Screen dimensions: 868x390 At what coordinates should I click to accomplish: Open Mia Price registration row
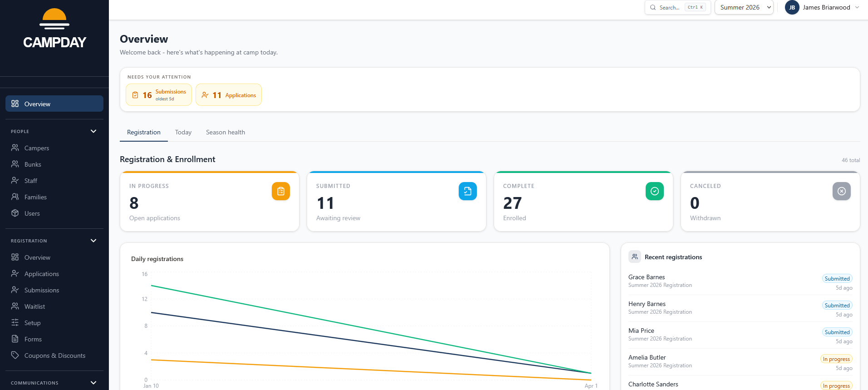[740, 335]
